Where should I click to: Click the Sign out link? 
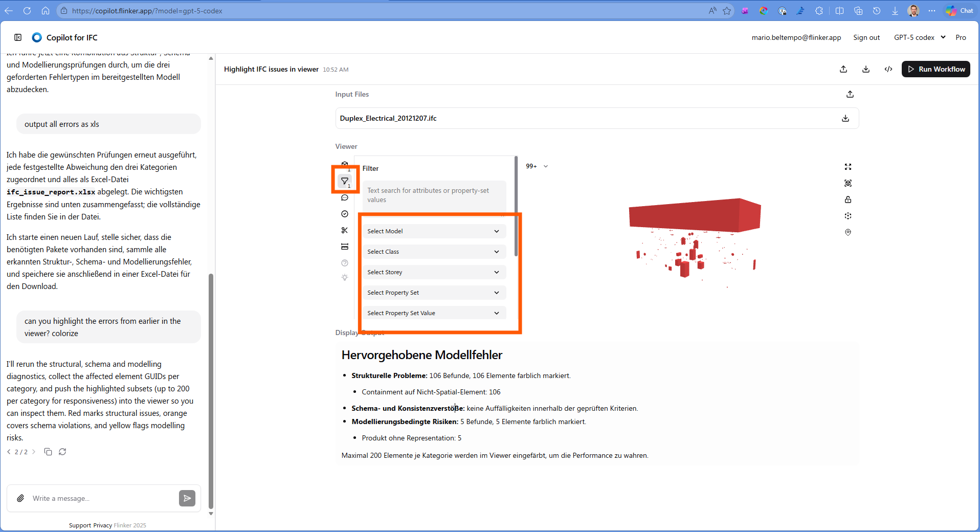[866, 37]
